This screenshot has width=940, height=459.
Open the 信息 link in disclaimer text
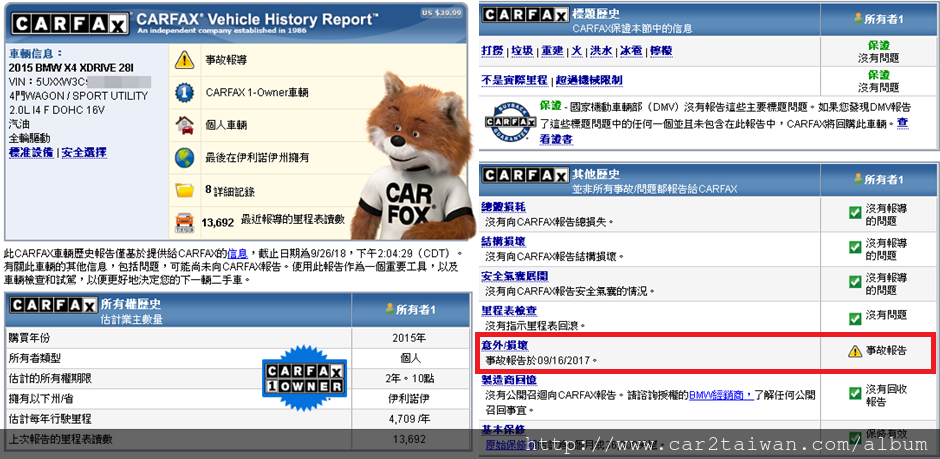[237, 253]
